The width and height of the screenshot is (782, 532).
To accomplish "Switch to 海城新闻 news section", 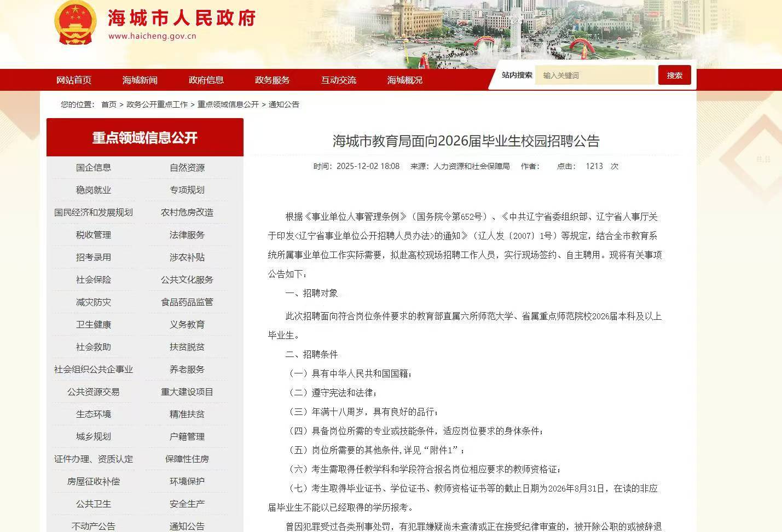I will (140, 80).
